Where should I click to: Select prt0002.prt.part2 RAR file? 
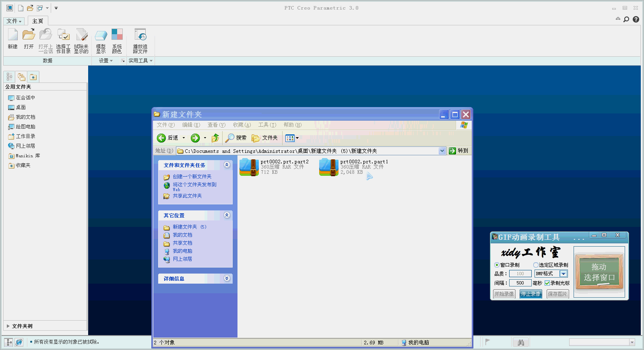coord(274,167)
